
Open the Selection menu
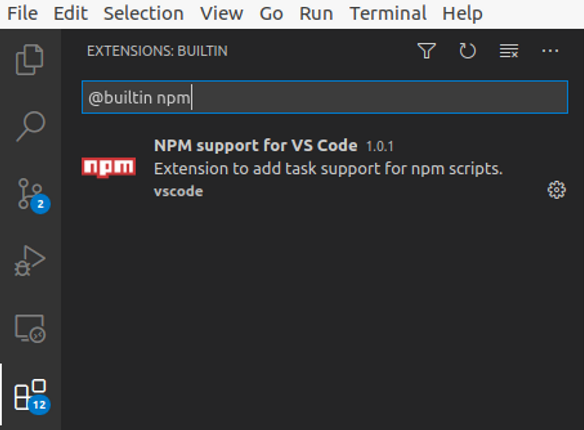[144, 14]
